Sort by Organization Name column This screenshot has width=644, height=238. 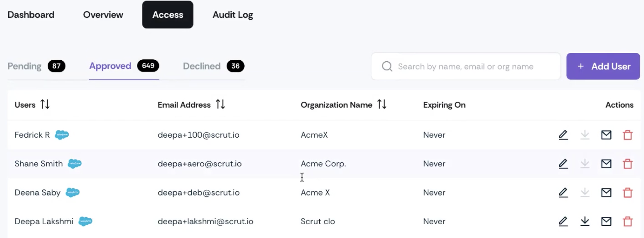382,105
